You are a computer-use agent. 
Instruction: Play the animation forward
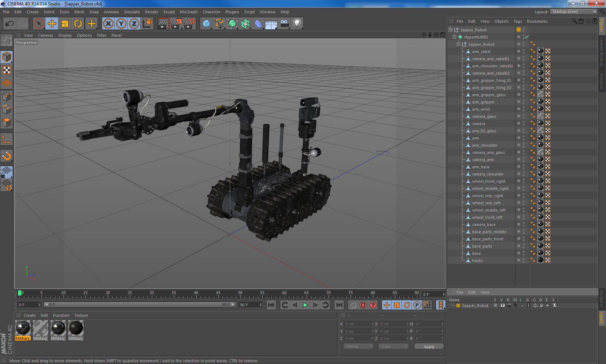305,305
